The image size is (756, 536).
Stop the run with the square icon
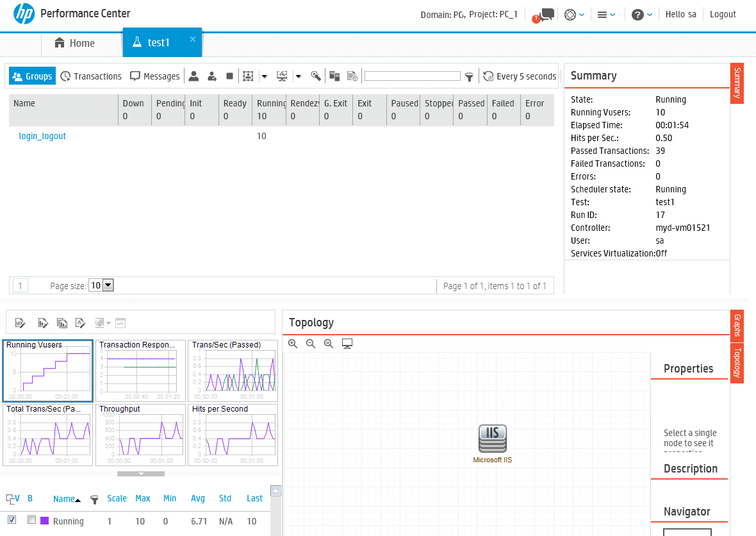click(229, 76)
